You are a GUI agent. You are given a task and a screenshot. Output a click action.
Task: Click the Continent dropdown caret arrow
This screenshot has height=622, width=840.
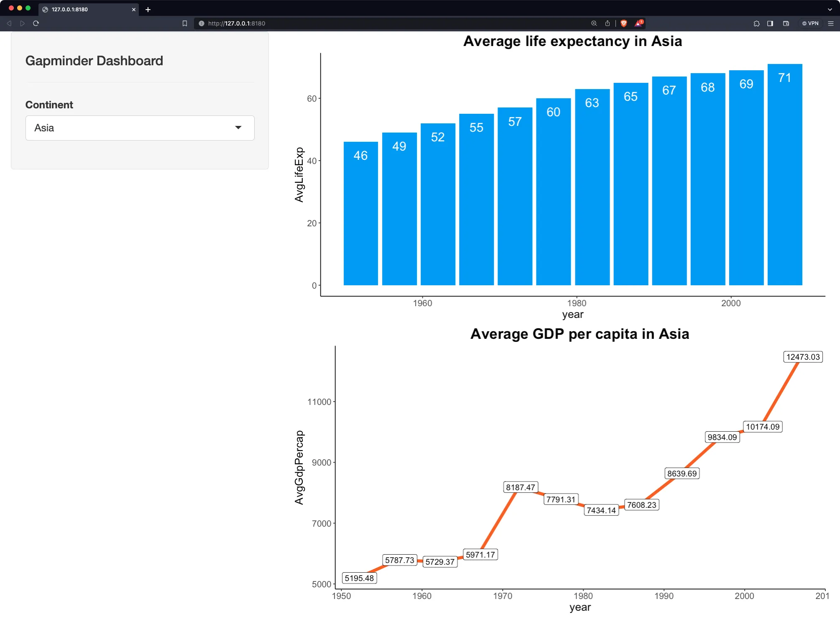click(x=238, y=128)
